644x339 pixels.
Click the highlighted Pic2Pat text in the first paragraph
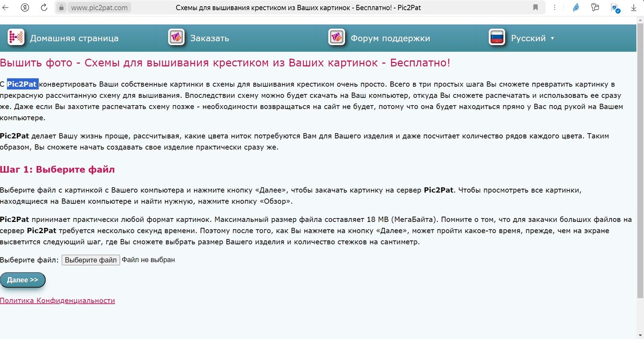[22, 84]
